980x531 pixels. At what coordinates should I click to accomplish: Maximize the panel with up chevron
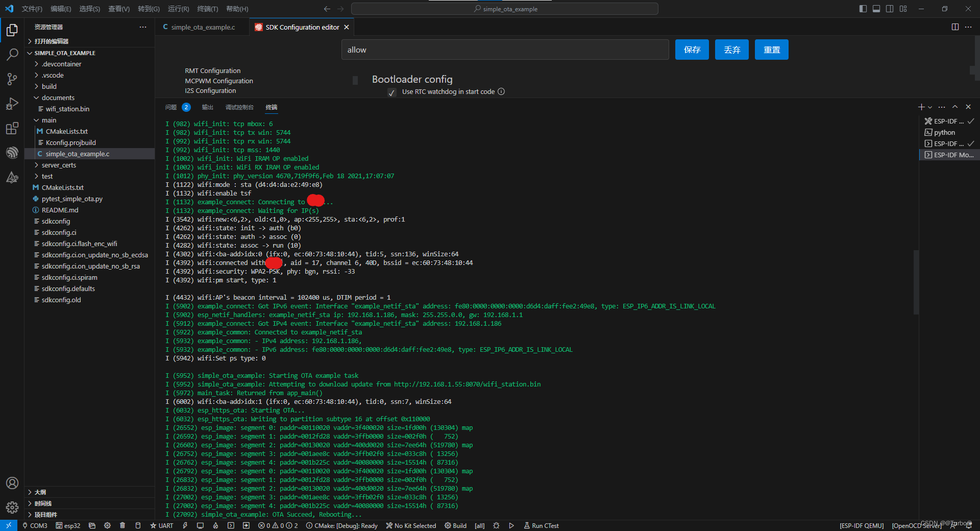click(955, 107)
